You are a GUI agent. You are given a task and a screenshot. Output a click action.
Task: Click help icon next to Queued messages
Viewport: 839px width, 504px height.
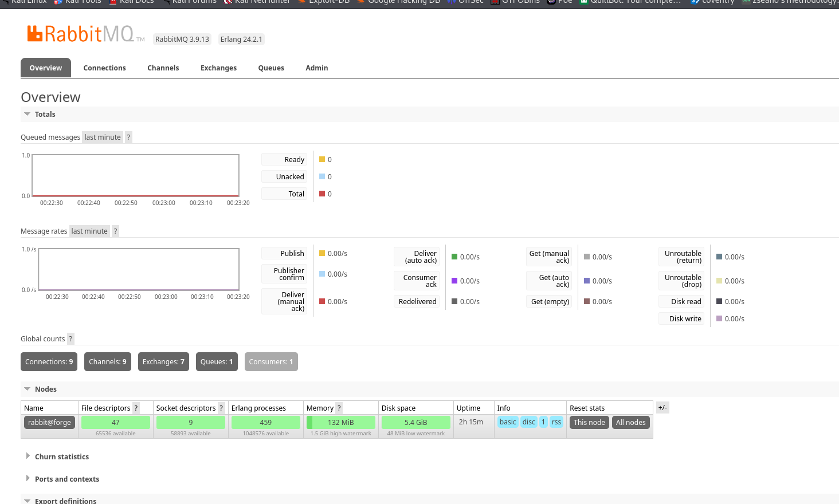tap(128, 137)
